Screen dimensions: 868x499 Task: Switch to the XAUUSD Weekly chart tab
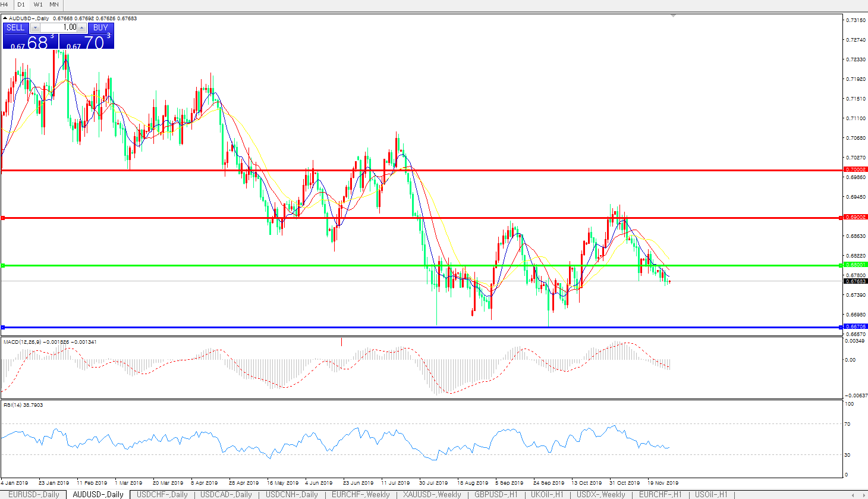432,494
